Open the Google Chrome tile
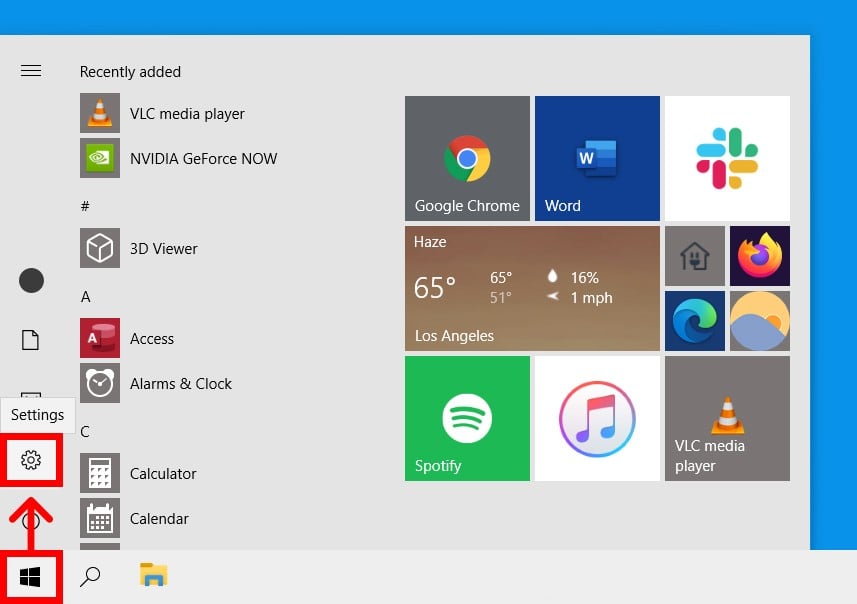The height and width of the screenshot is (604, 857). [467, 158]
